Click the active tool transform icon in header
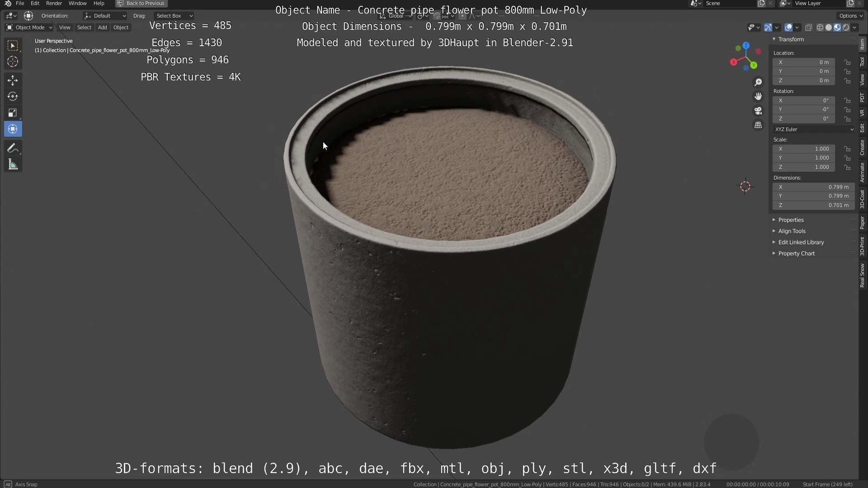This screenshot has width=868, height=488. coord(28,16)
